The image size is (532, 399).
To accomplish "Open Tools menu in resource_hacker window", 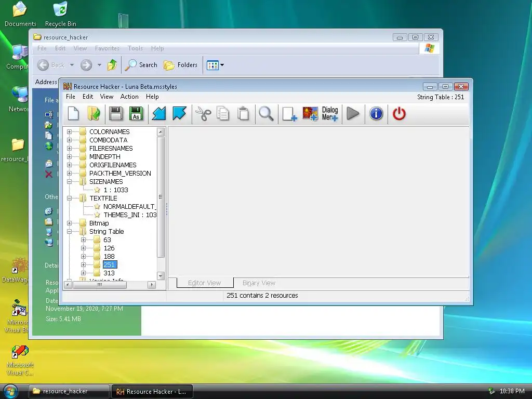I will (135, 48).
